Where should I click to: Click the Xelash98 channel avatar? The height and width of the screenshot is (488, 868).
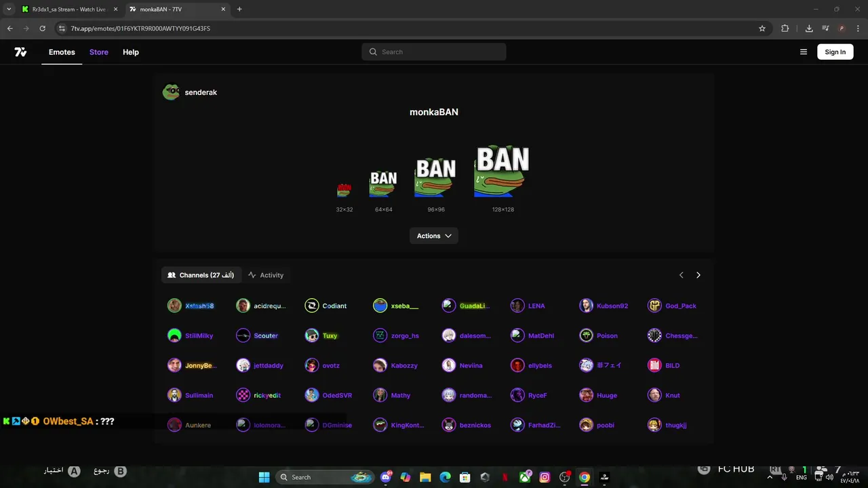point(174,306)
